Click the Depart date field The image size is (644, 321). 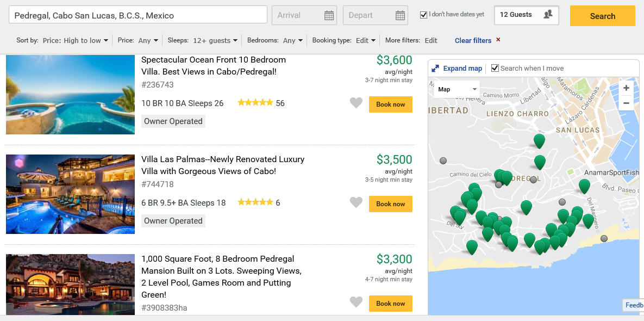click(x=376, y=15)
